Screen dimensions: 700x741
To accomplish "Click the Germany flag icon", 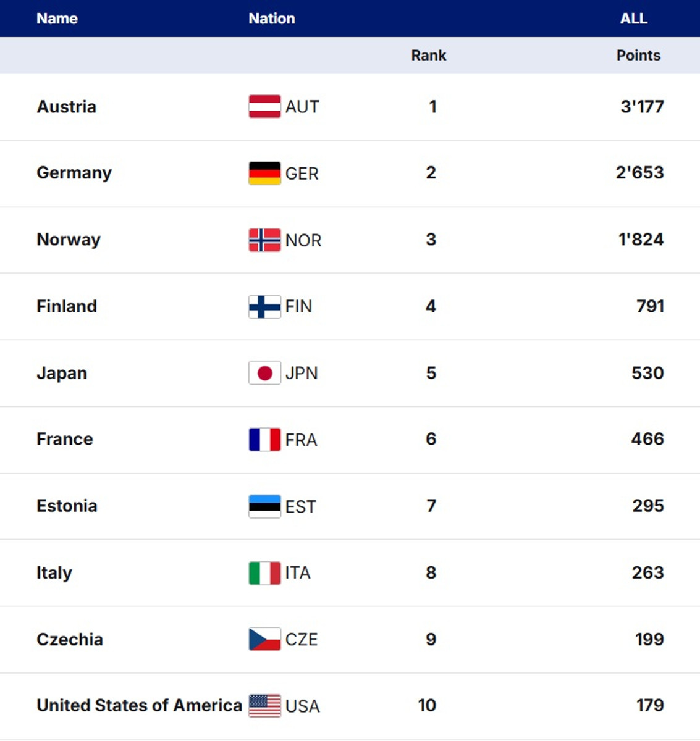I will [x=264, y=174].
